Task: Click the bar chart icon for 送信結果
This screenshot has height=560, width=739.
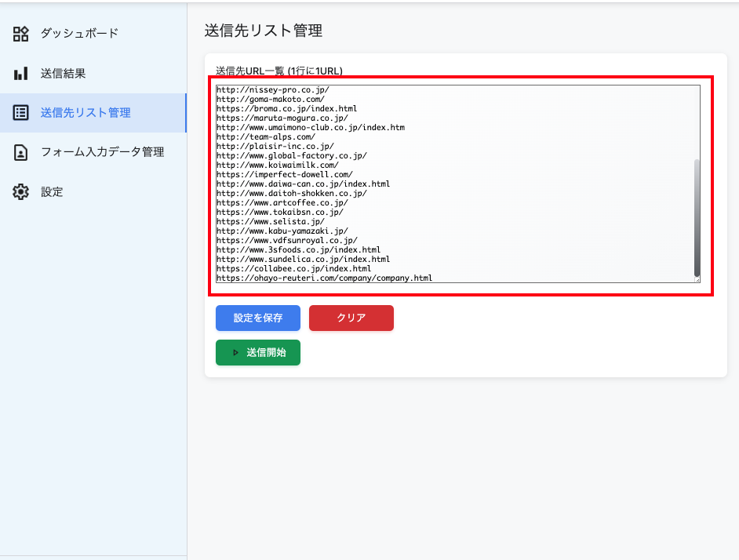Action: (21, 74)
